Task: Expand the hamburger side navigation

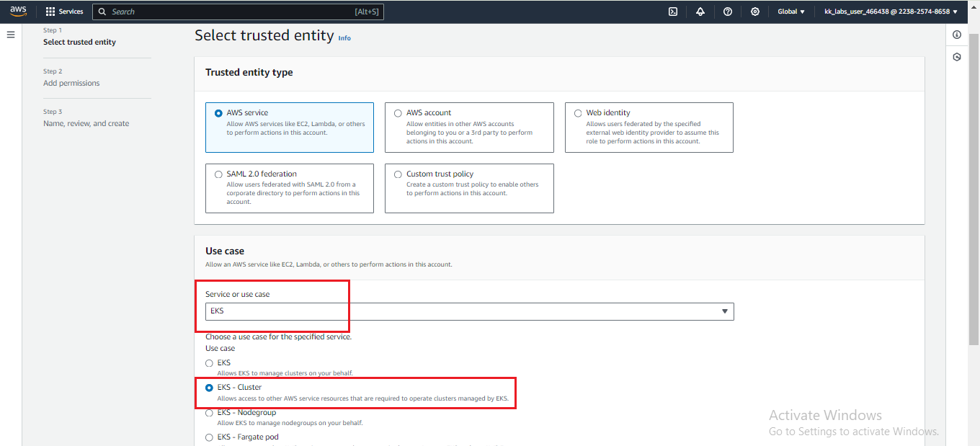Action: [11, 35]
